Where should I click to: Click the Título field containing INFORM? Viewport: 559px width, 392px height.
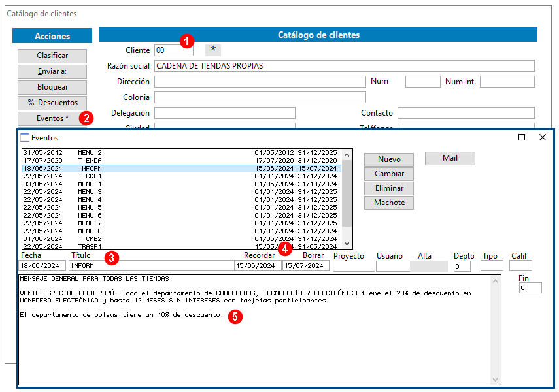[152, 266]
